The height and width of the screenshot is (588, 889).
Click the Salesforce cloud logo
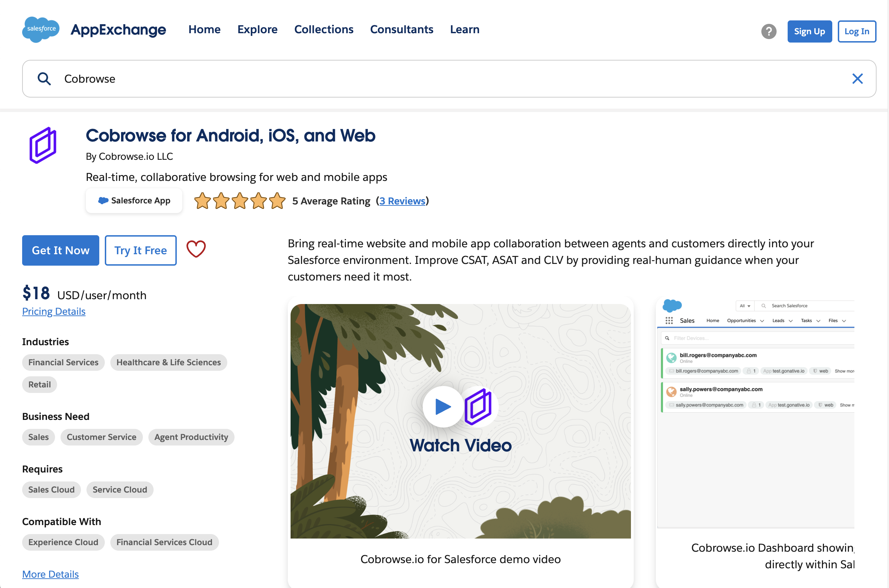(40, 29)
